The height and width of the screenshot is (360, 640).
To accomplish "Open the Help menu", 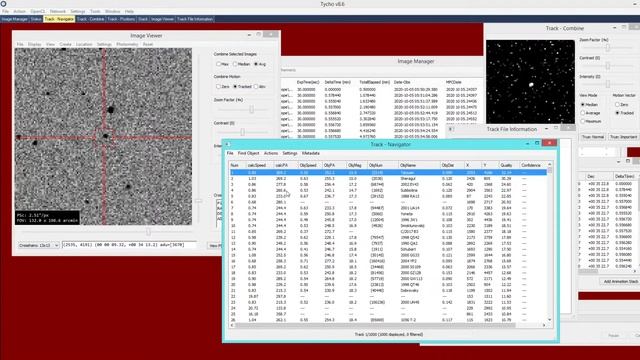I will 129,11.
